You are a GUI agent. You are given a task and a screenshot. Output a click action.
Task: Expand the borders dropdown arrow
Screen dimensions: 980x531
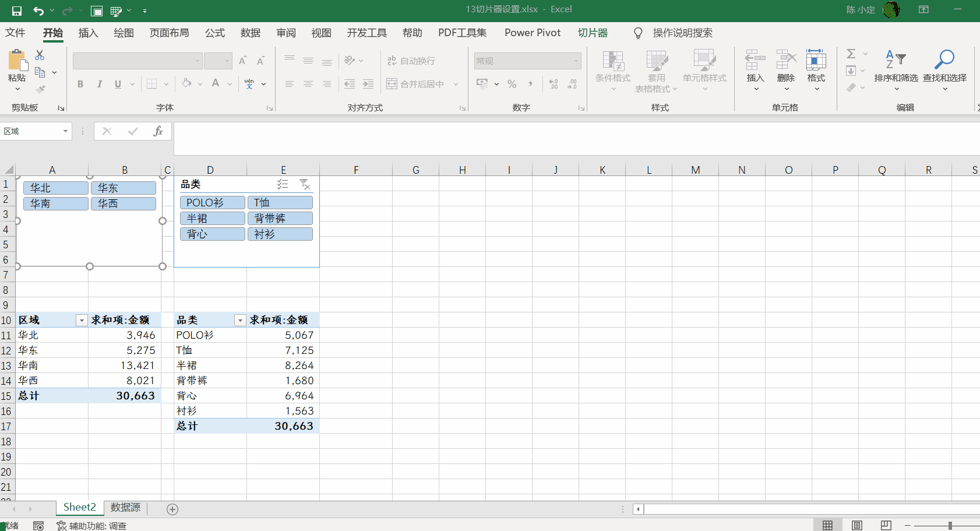[166, 84]
